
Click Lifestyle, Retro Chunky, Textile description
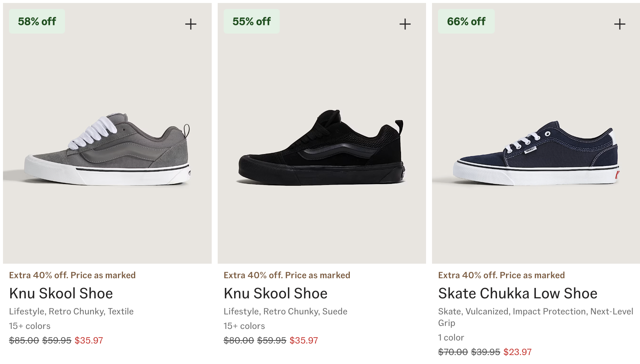coord(71,311)
